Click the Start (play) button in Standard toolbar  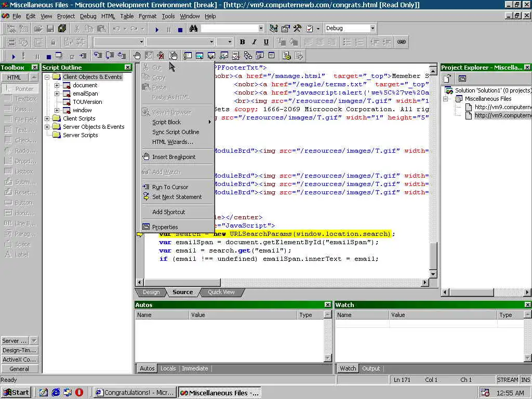[157, 30]
